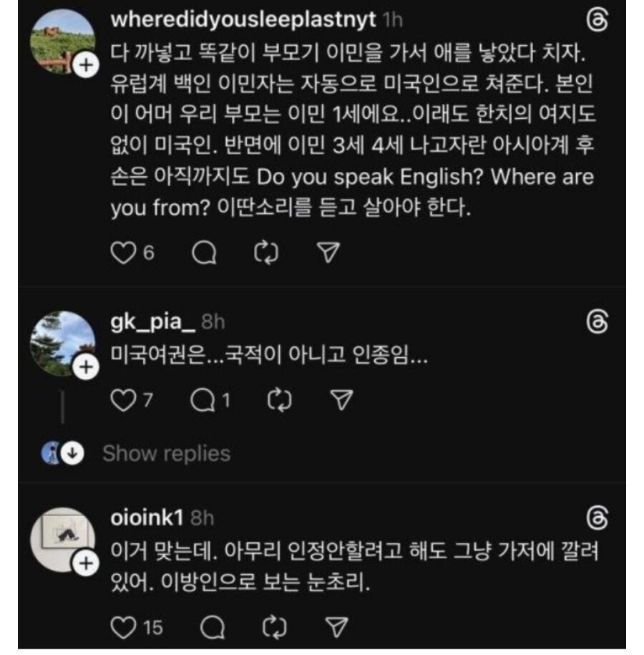Open replies on gk_pia_ comment

[x=203, y=401]
